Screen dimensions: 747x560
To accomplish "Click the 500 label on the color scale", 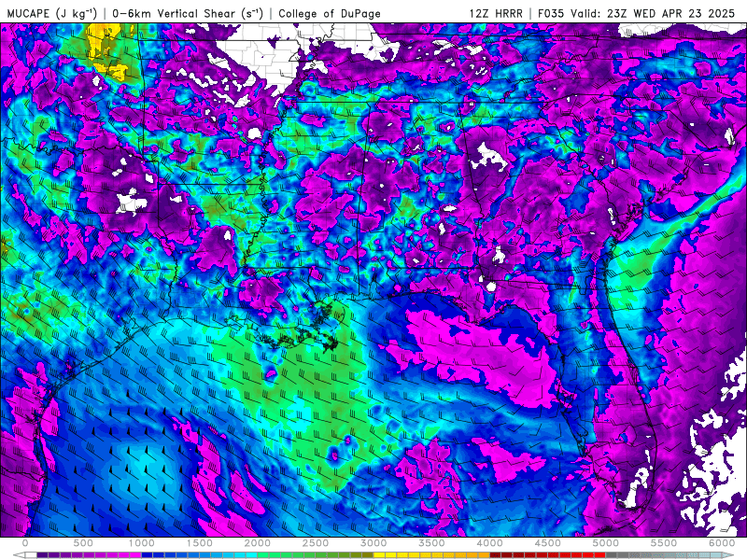I will tap(83, 543).
